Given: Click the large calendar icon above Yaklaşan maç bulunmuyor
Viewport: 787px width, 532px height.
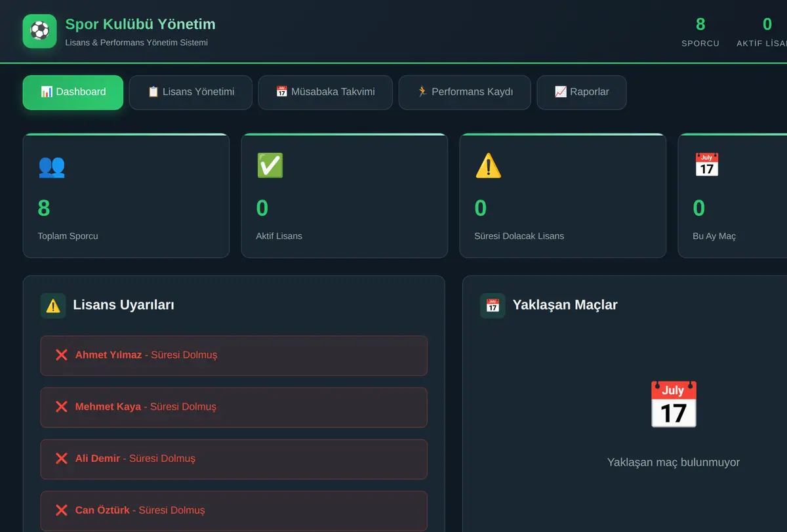Looking at the screenshot, I should pyautogui.click(x=674, y=405).
